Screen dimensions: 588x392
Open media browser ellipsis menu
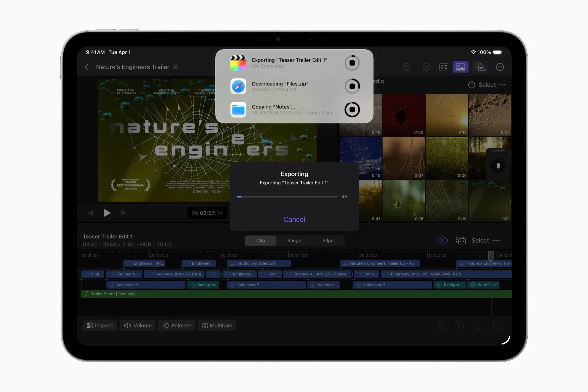(x=502, y=85)
